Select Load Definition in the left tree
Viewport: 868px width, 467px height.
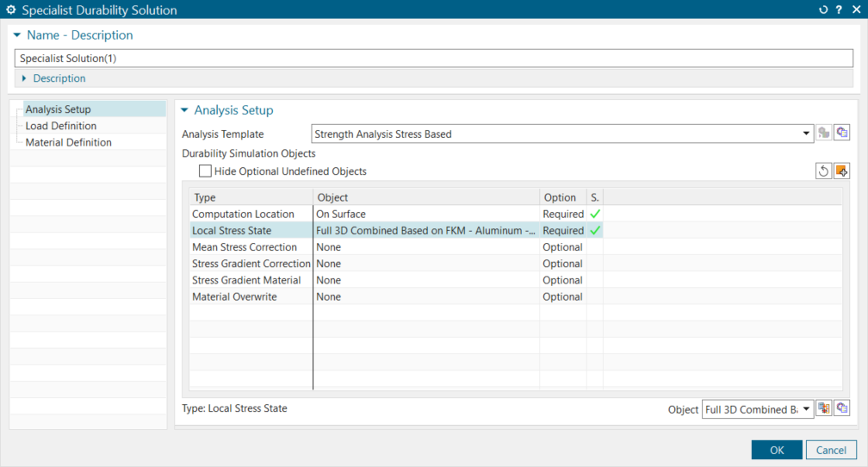[x=61, y=126]
